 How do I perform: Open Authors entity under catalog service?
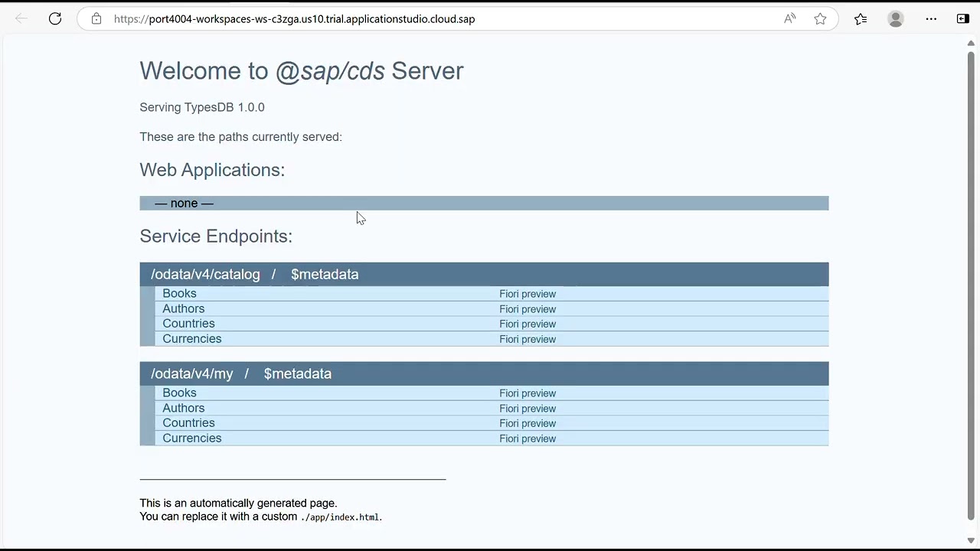click(x=184, y=308)
